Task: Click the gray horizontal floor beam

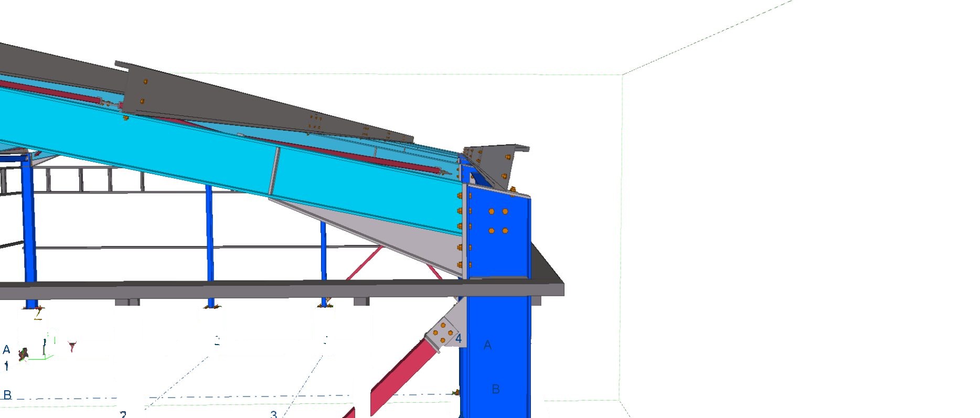Action: tap(282, 290)
